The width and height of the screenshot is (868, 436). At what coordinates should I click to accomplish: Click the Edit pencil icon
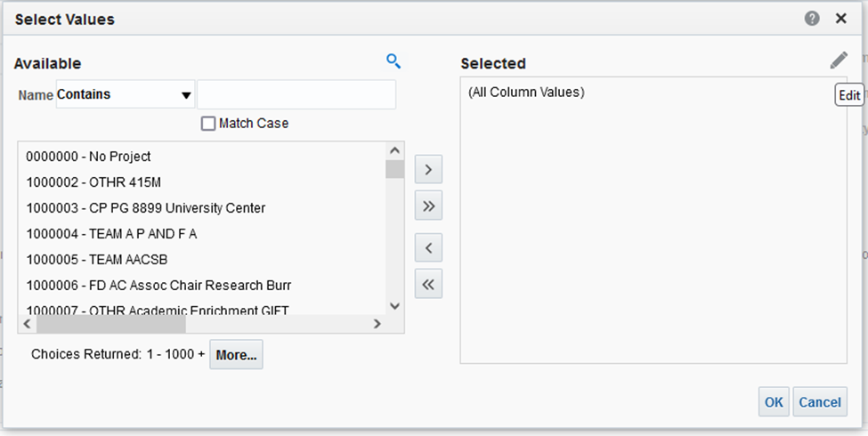click(839, 61)
